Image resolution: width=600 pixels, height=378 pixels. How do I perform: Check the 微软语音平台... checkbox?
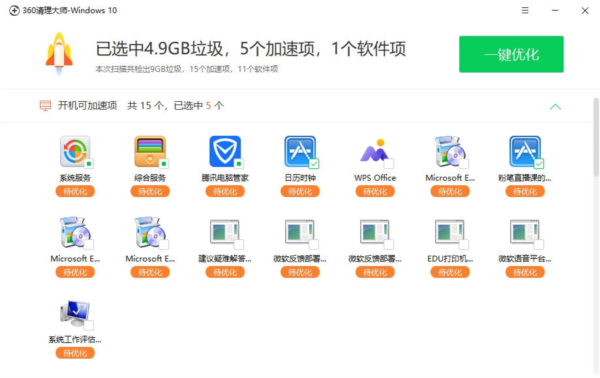click(x=539, y=244)
